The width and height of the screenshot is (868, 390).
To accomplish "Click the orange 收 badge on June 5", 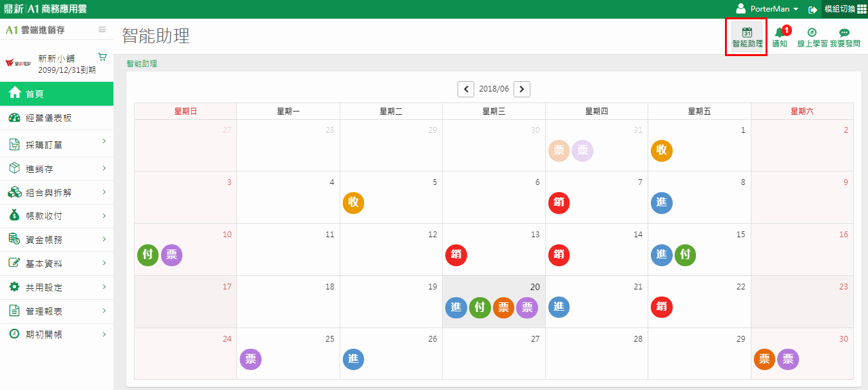I will [x=353, y=203].
